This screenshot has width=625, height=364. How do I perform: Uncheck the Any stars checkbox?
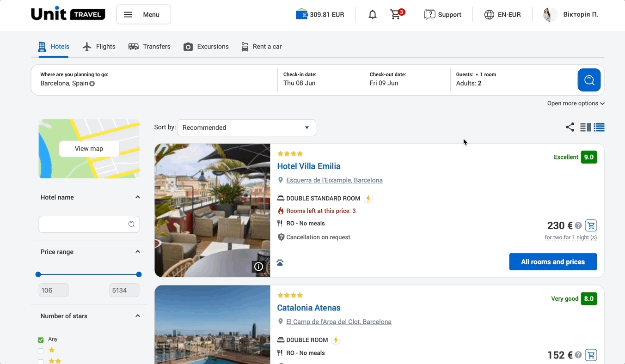[41, 340]
